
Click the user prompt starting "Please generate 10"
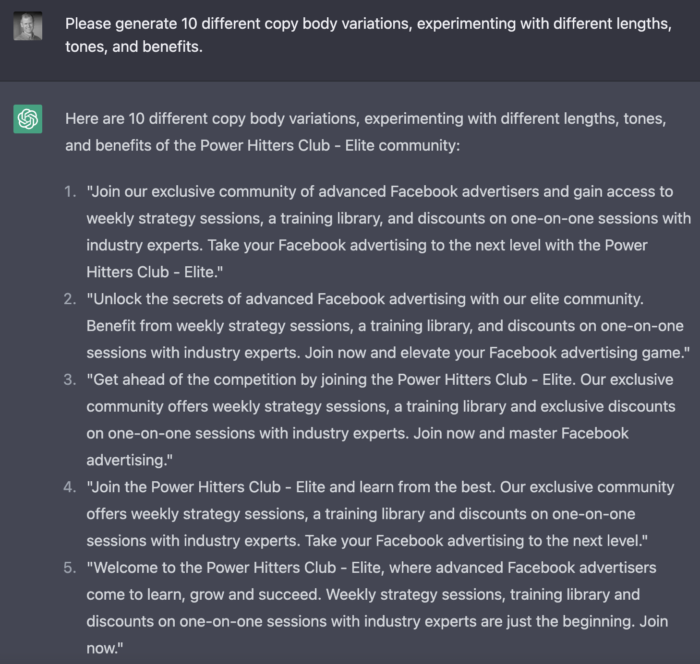click(x=368, y=35)
